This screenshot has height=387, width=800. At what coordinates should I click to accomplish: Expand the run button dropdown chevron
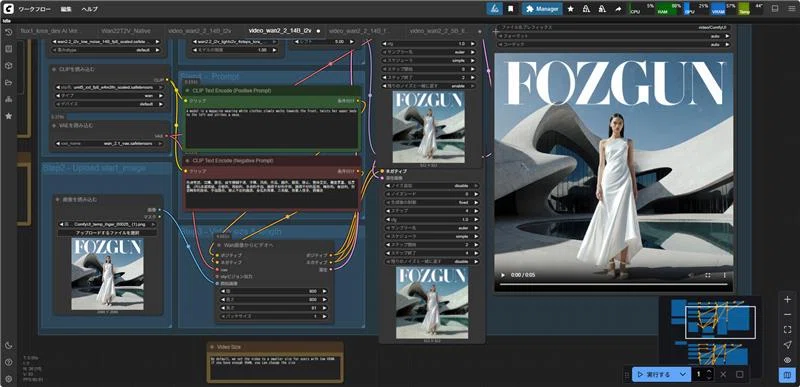(682, 374)
